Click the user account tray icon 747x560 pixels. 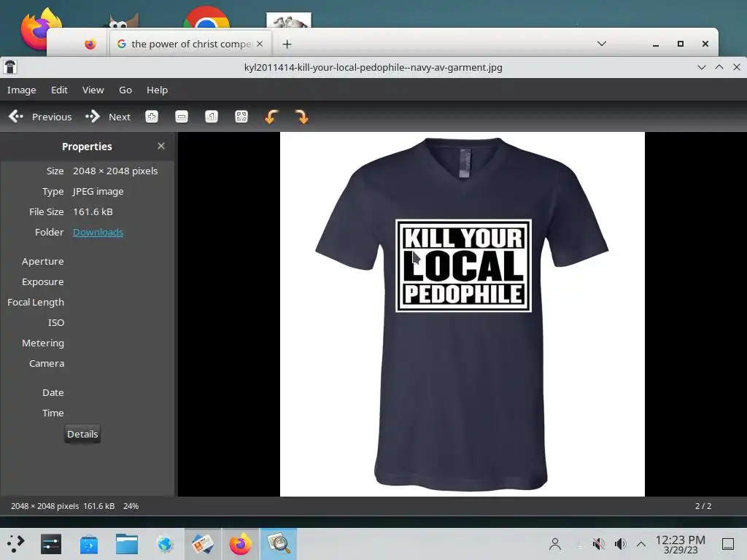pos(555,544)
